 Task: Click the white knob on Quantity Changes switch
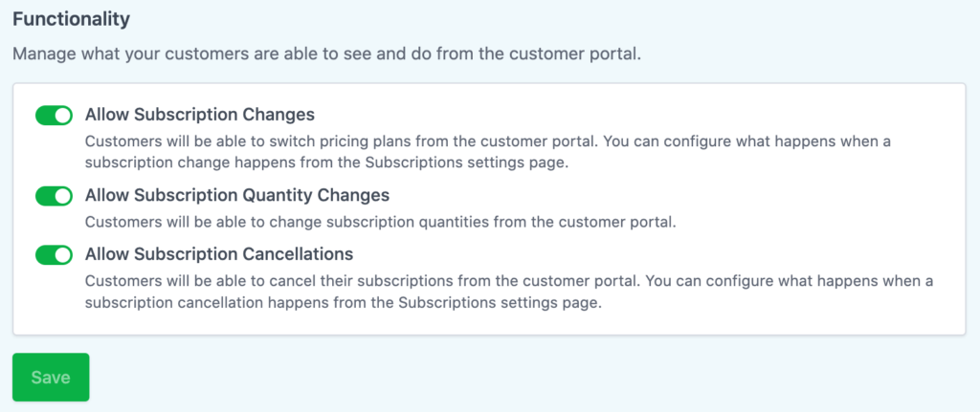(x=63, y=196)
